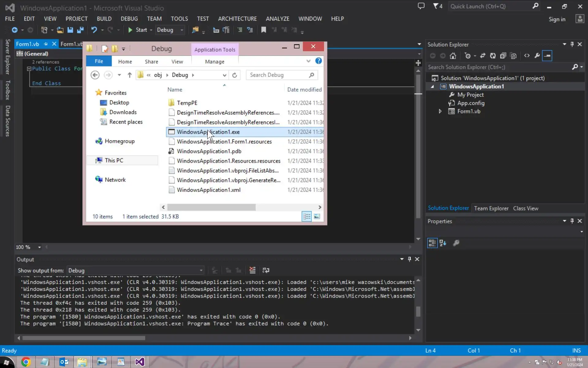Click Sign in link

(557, 19)
